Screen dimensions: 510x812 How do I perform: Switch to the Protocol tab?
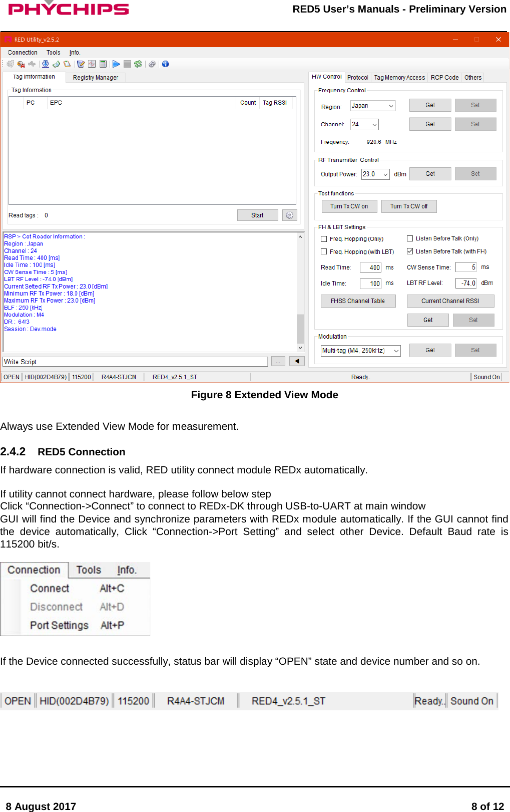tap(358, 78)
